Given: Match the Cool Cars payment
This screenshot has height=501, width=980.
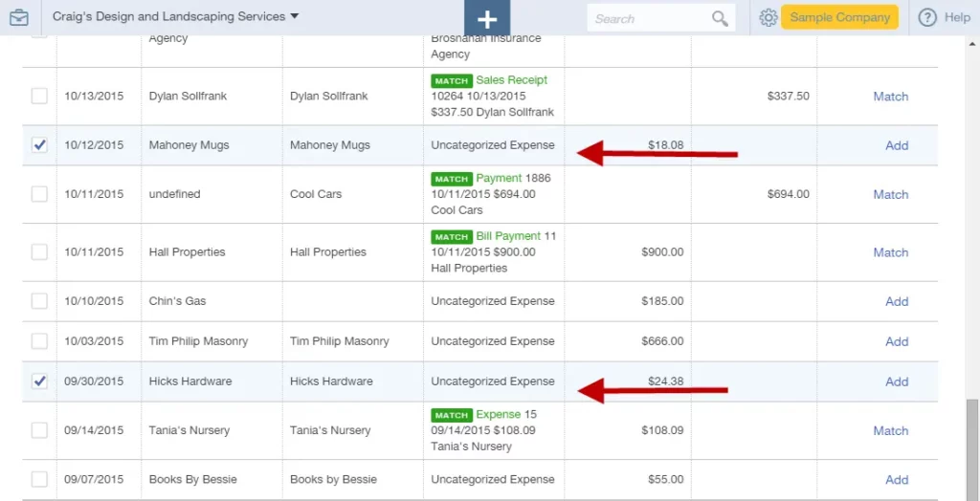Looking at the screenshot, I should [x=891, y=194].
